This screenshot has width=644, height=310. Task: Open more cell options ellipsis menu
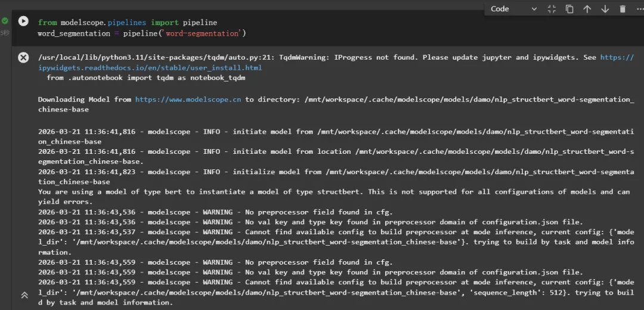[x=638, y=9]
